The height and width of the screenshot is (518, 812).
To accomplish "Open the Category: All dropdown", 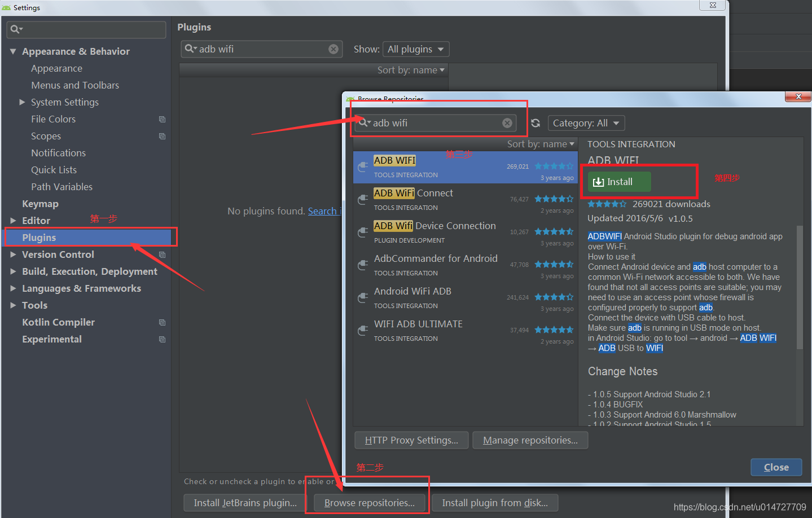I will pyautogui.click(x=586, y=123).
